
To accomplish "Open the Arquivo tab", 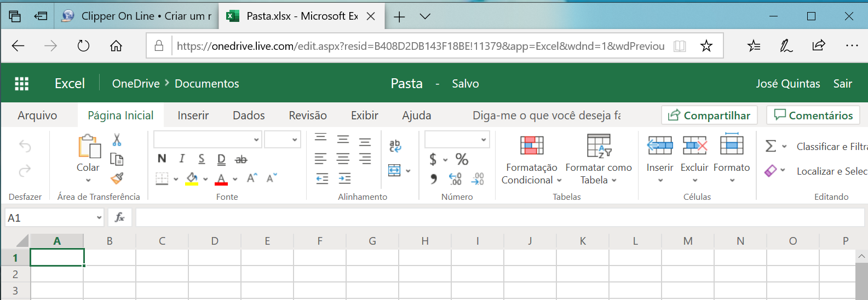I will (x=37, y=116).
